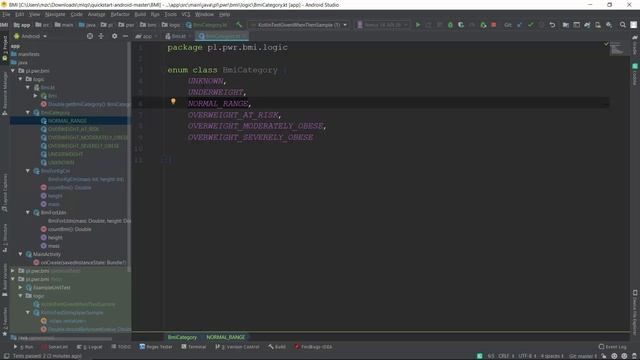Collapse the BmiCategory node in tree
The width and height of the screenshot is (640, 360).
pyautogui.click(x=28, y=112)
